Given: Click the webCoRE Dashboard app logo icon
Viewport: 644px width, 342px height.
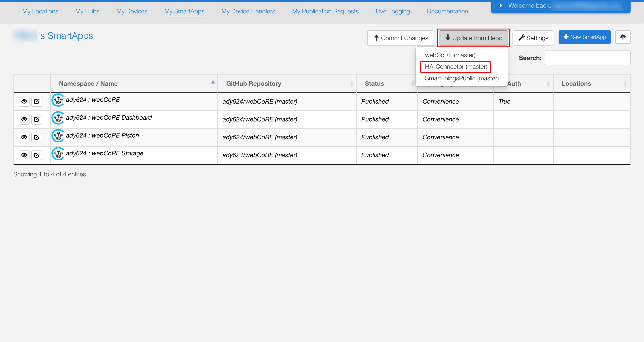Looking at the screenshot, I should pyautogui.click(x=58, y=118).
